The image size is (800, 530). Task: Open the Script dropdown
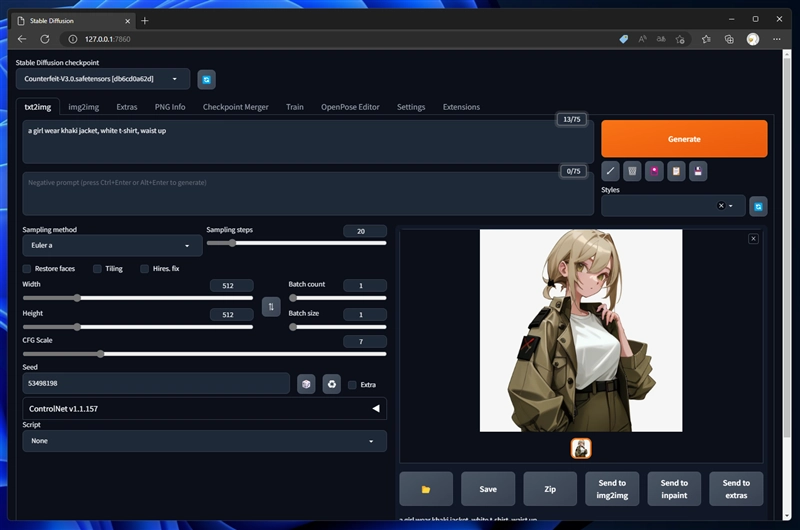(204, 441)
